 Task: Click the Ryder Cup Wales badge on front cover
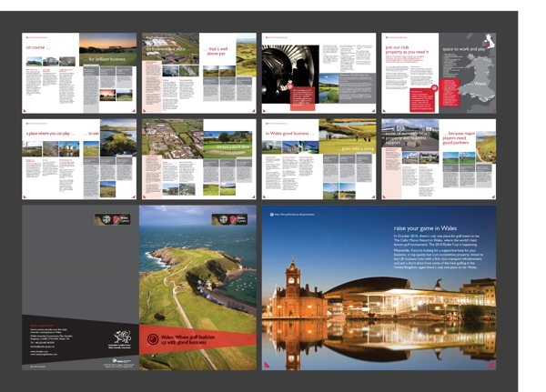coord(229,219)
